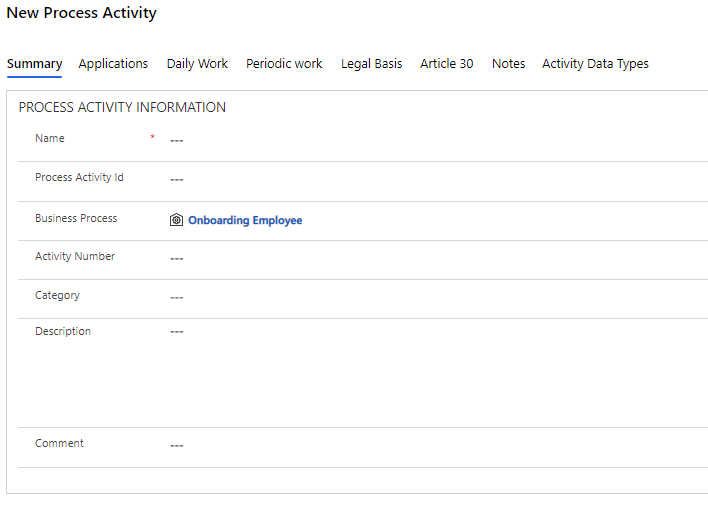Switch to the Notes tab
The height and width of the screenshot is (524, 708).
pos(508,64)
